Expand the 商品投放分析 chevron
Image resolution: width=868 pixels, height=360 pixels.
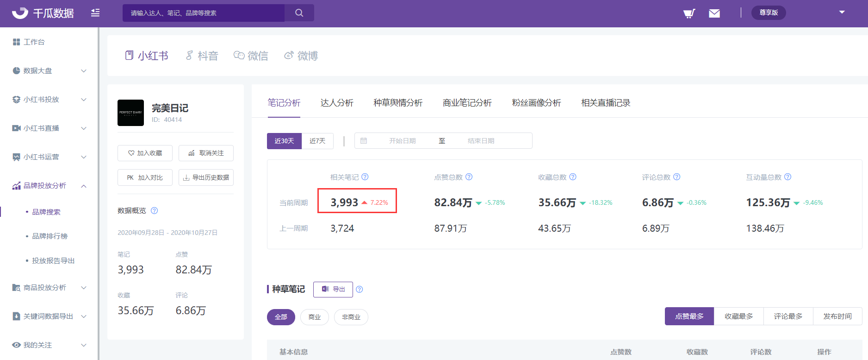coord(84,288)
